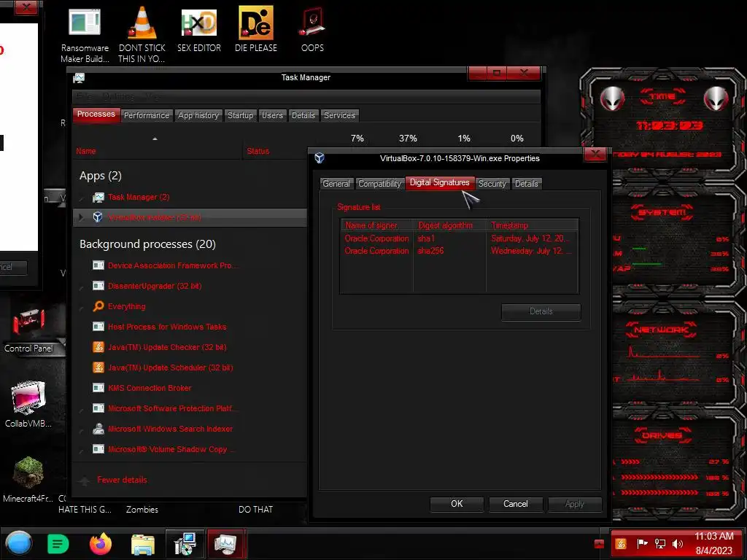Select the Microsoft Software Protection Platform row
747x560 pixels.
[190, 408]
